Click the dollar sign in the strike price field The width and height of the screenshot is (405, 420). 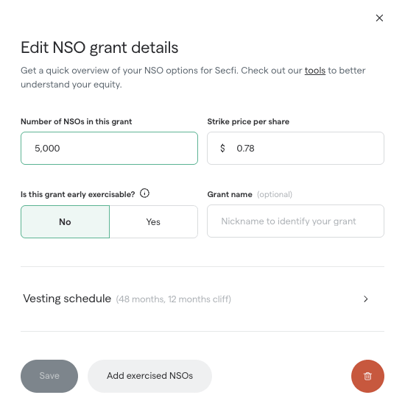point(223,148)
